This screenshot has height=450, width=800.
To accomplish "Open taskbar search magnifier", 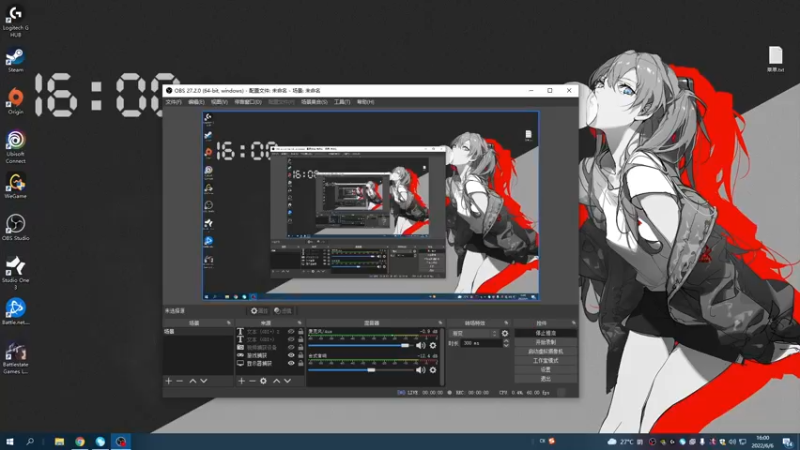I will click(x=30, y=441).
